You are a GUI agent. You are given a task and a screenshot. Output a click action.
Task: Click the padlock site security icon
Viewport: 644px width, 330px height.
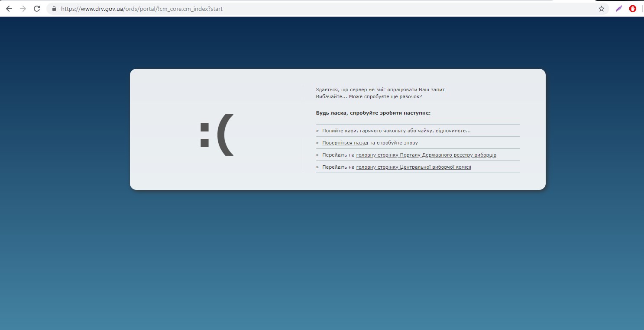click(54, 9)
